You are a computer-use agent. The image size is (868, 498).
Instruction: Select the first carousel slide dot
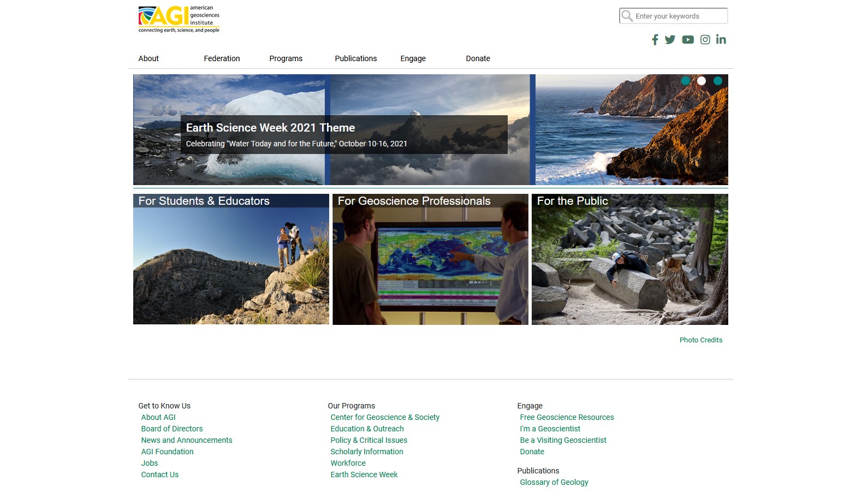pos(685,81)
